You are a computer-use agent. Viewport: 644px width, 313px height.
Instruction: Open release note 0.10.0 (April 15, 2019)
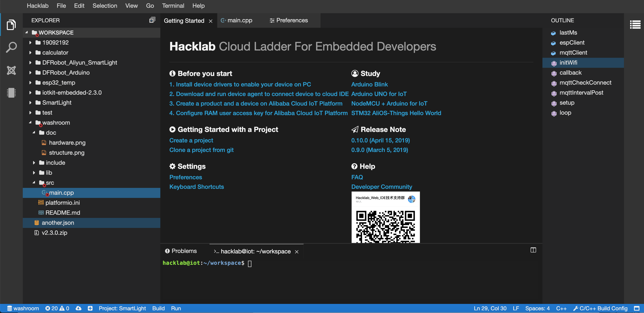pos(381,140)
